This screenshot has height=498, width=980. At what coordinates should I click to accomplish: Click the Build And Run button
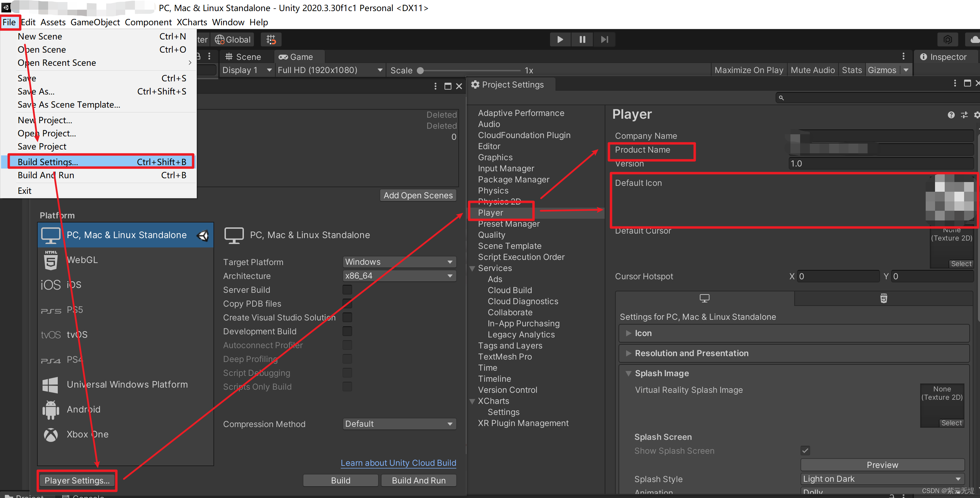click(x=419, y=480)
